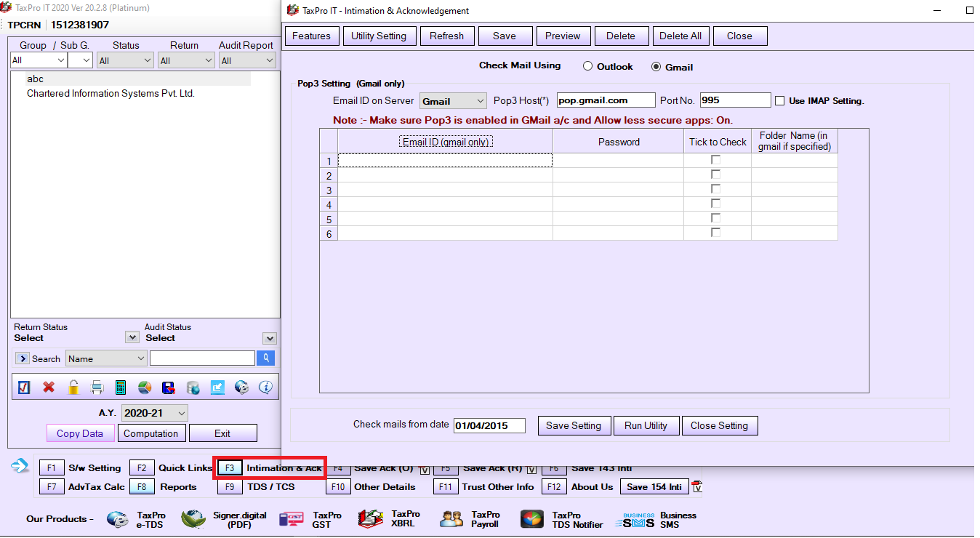Open the Group dropdown filter

point(39,60)
